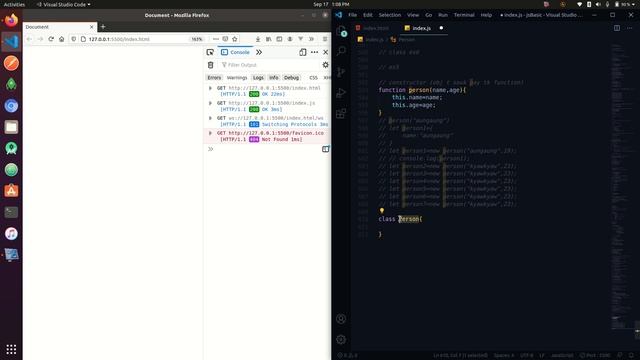
Task: Toggle the Errors filter in console
Action: [214, 78]
